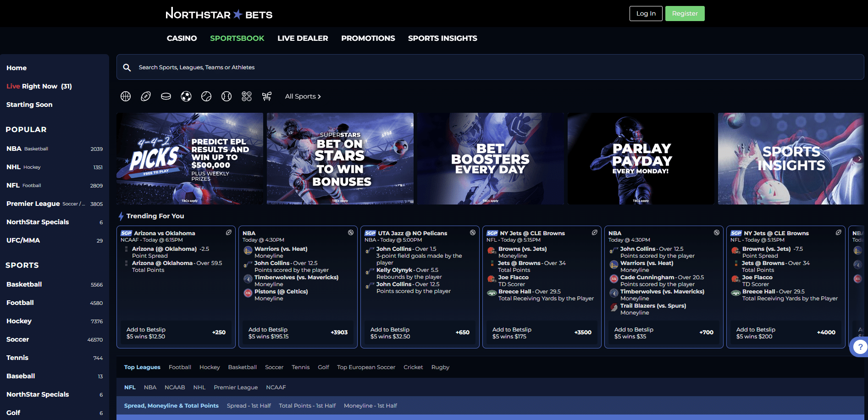Add the +250 Arizona parlay to betslip

[x=176, y=333]
